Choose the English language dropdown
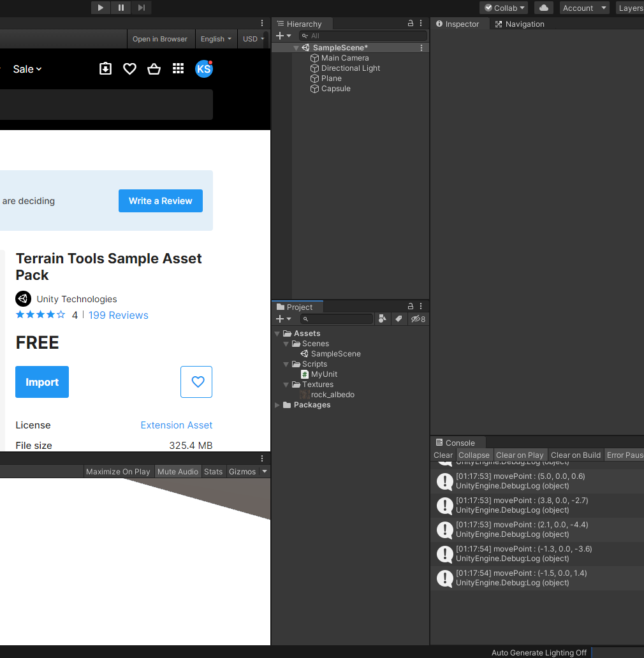The height and width of the screenshot is (658, 644). coord(216,39)
